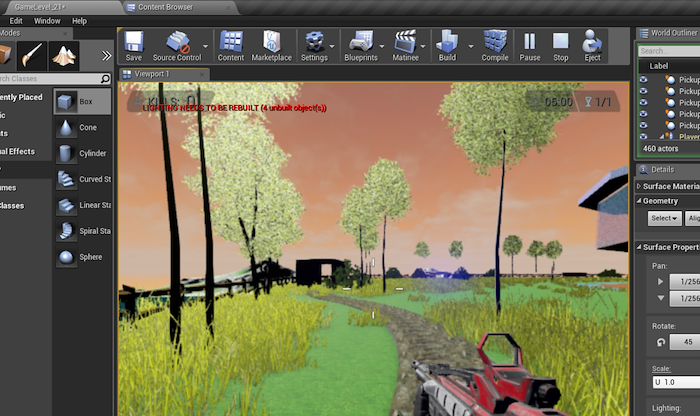Open the Settings toolbar button
Viewport: 700px width, 416px height.
click(314, 46)
